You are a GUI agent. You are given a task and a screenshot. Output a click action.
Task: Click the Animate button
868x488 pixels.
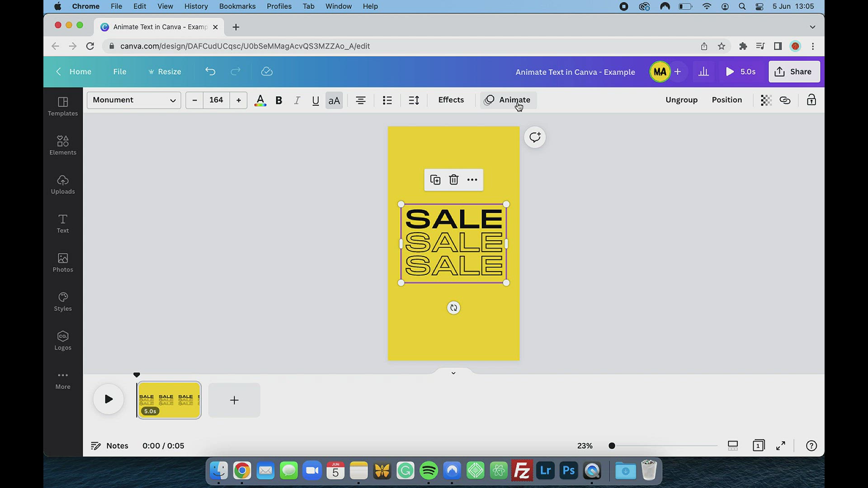pyautogui.click(x=507, y=100)
